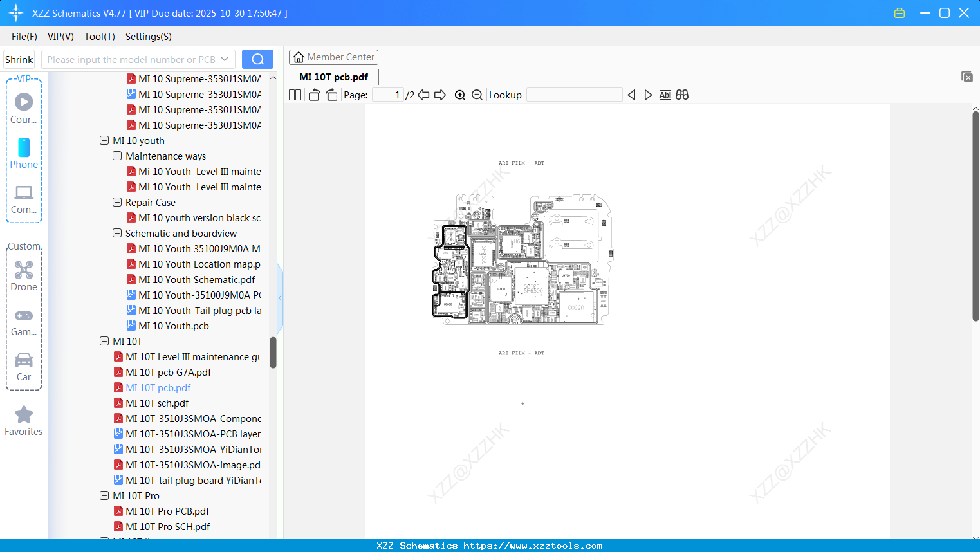This screenshot has width=980, height=552.
Task: Click the XZZ Schematics logo icon
Action: (x=16, y=13)
